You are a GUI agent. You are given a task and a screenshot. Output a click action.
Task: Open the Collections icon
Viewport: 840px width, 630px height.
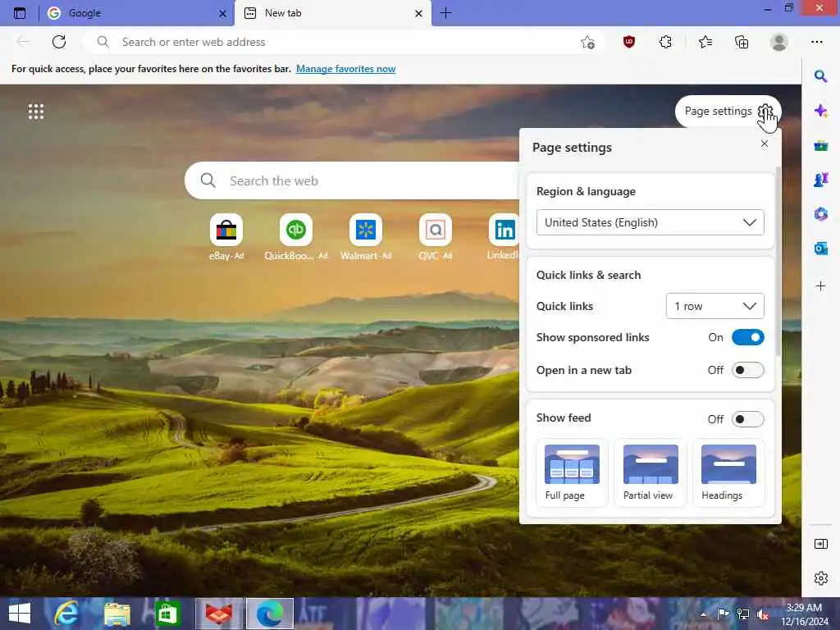[742, 42]
